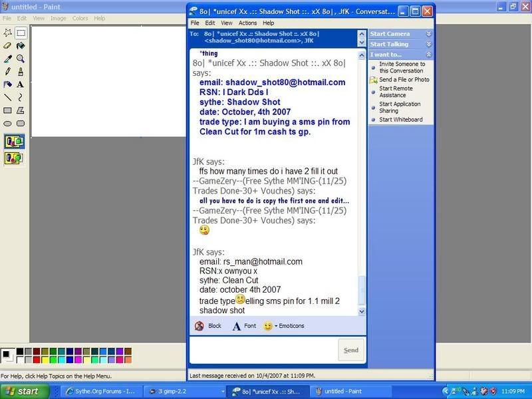532x399 pixels.
Task: Click the To field scroll up arrow
Action: tap(362, 34)
